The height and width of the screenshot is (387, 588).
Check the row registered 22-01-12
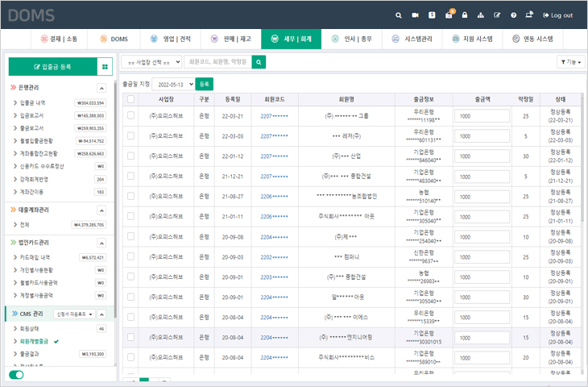pyautogui.click(x=130, y=156)
